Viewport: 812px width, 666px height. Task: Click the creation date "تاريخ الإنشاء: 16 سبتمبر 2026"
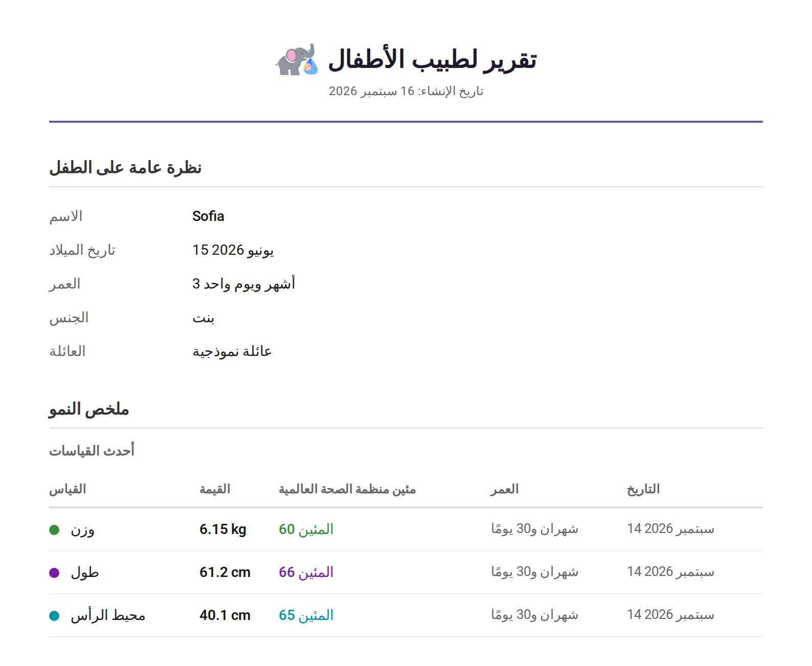tap(406, 91)
